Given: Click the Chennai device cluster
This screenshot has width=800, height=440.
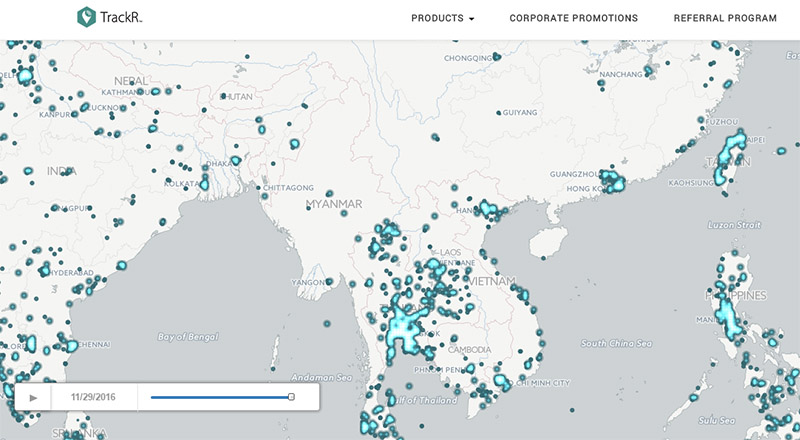Looking at the screenshot, I should point(72,345).
